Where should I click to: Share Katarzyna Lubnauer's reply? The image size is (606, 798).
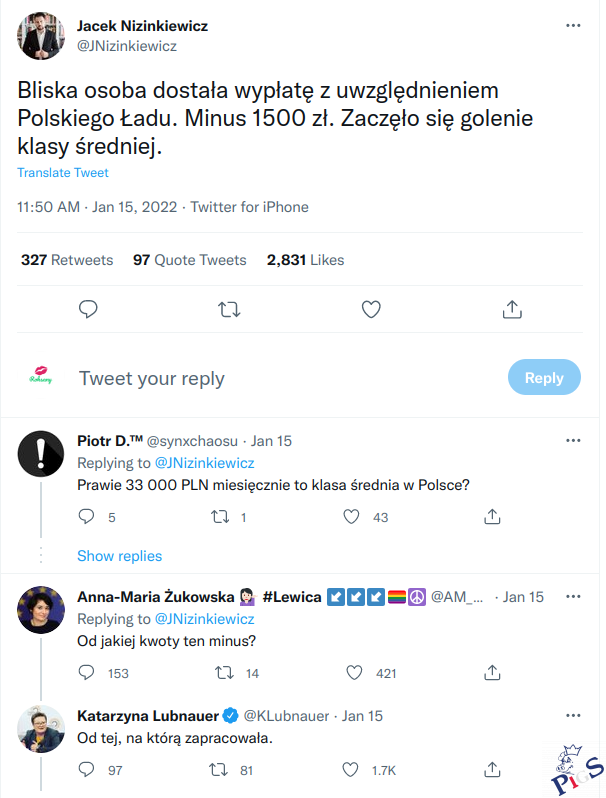point(492,770)
